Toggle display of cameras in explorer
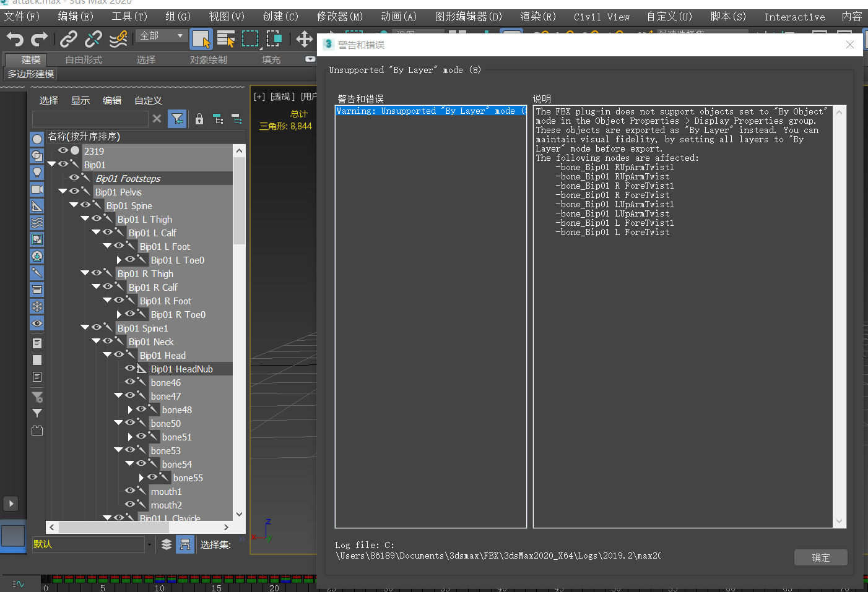Viewport: 868px width, 592px height. click(37, 189)
